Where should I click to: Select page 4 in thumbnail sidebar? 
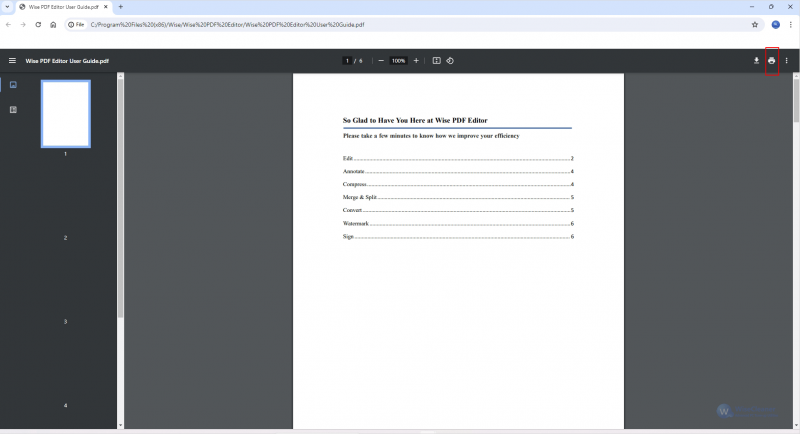[65, 405]
